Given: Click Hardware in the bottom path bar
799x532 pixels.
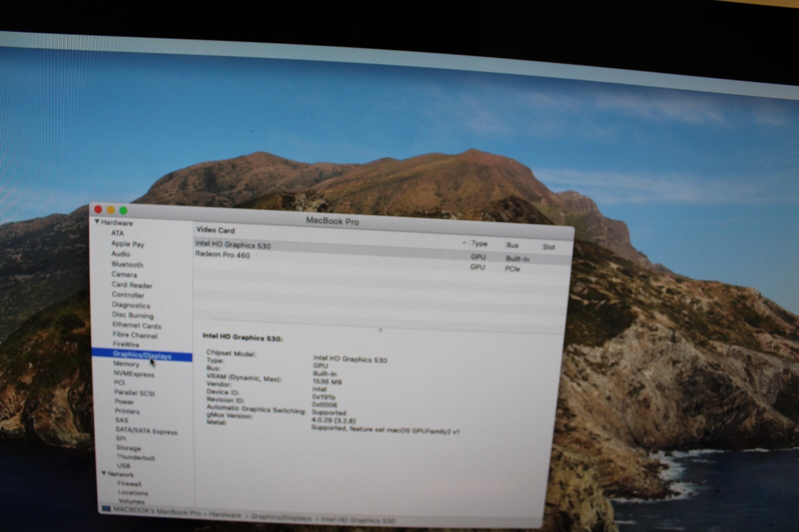Looking at the screenshot, I should click(x=225, y=515).
